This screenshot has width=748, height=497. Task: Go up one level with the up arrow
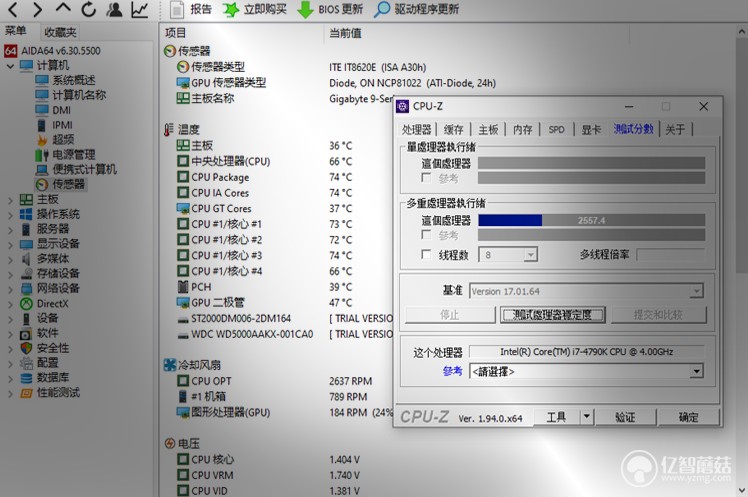(x=63, y=8)
